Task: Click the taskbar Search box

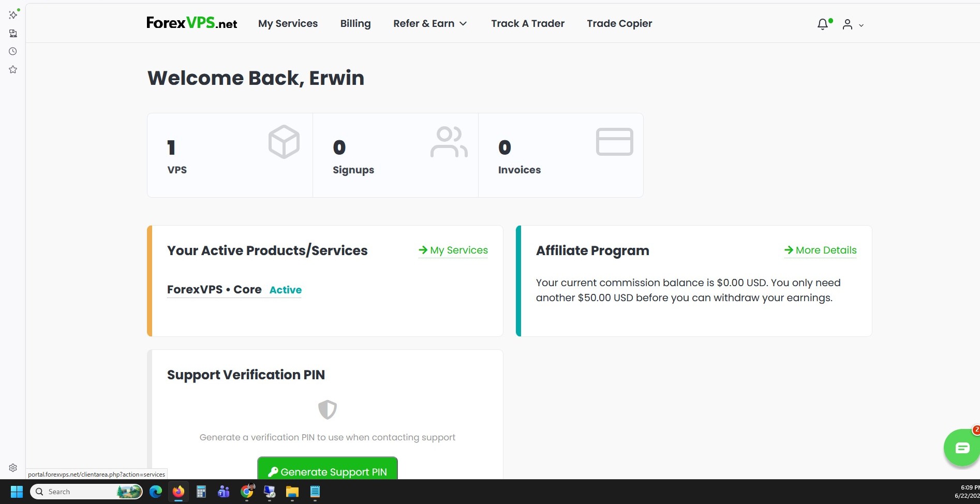Action: (86, 492)
